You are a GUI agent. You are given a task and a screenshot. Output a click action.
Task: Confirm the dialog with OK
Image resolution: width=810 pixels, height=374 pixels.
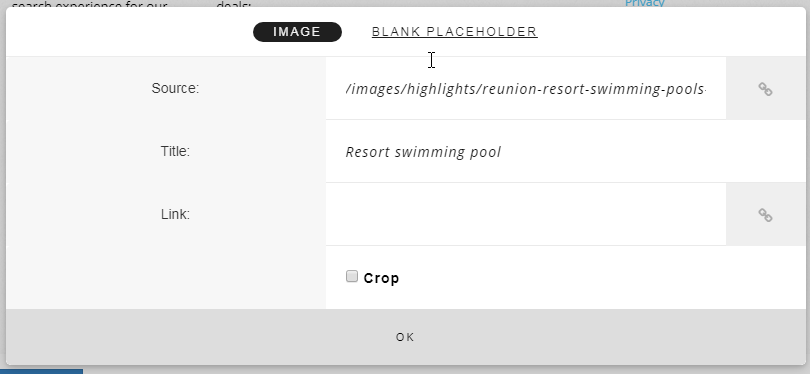point(405,337)
